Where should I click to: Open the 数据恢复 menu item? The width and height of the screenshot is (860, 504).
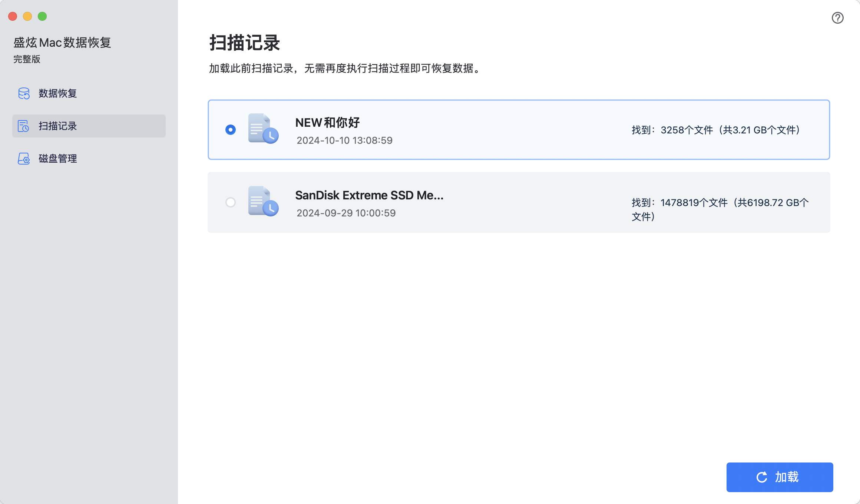(58, 93)
